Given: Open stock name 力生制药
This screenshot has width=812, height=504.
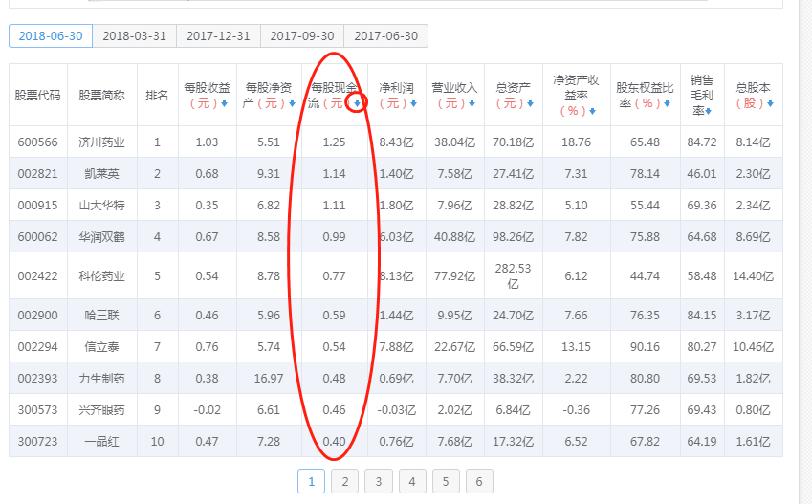Looking at the screenshot, I should 102,378.
